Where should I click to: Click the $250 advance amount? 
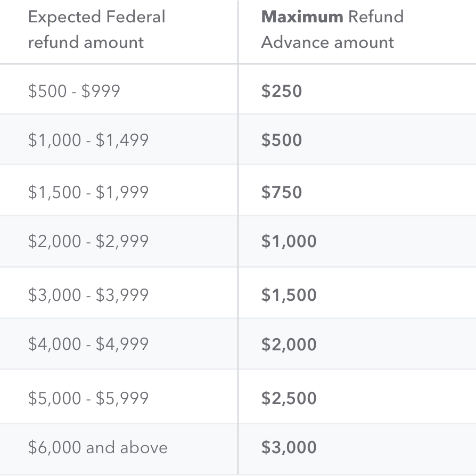[x=282, y=91]
